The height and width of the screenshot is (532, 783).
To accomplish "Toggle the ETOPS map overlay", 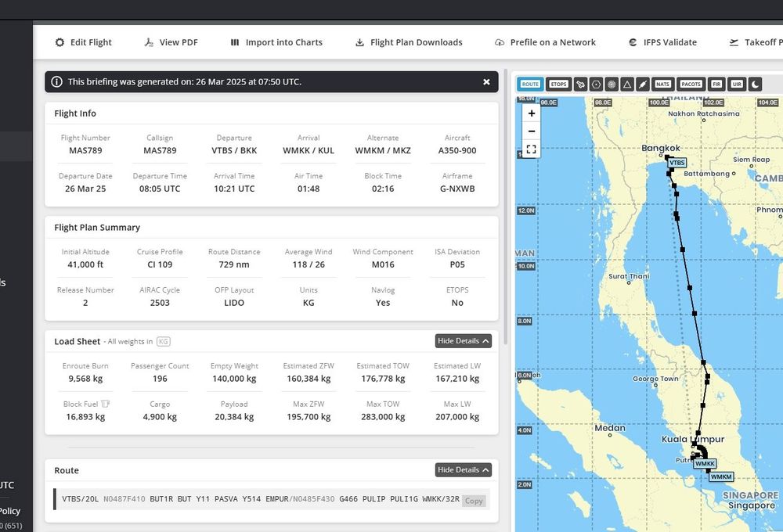I will coord(558,84).
